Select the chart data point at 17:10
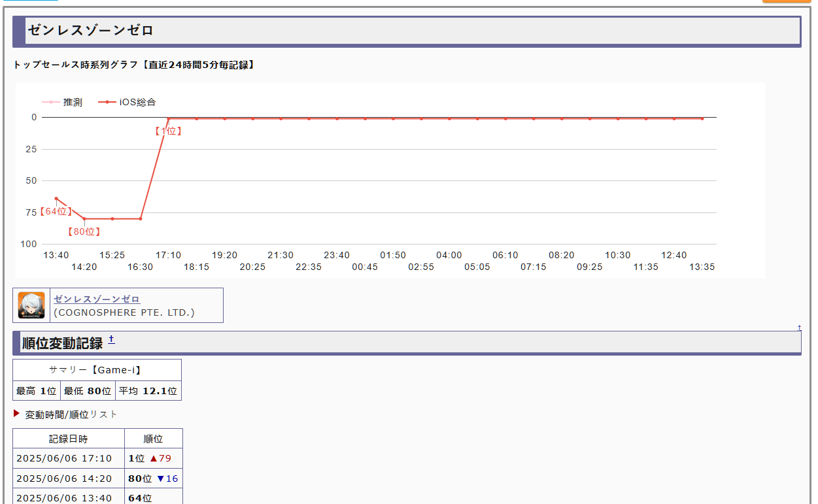This screenshot has width=818, height=504. click(169, 118)
